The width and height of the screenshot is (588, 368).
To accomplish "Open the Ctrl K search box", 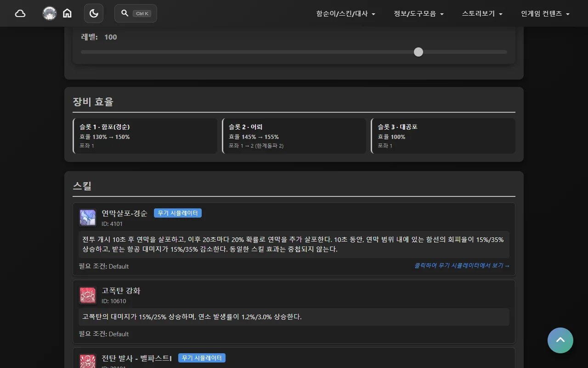I will (136, 13).
